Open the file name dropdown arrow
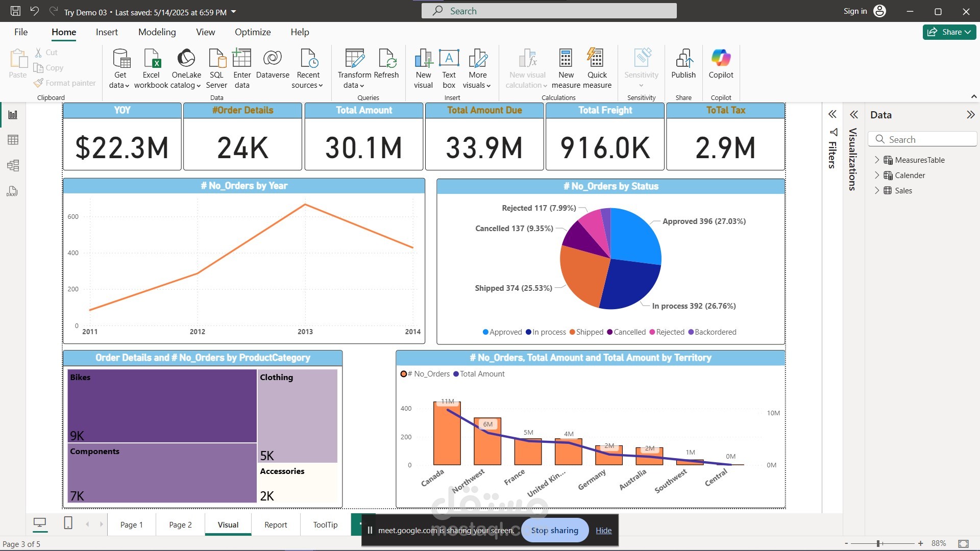Image resolution: width=980 pixels, height=551 pixels. (x=234, y=12)
